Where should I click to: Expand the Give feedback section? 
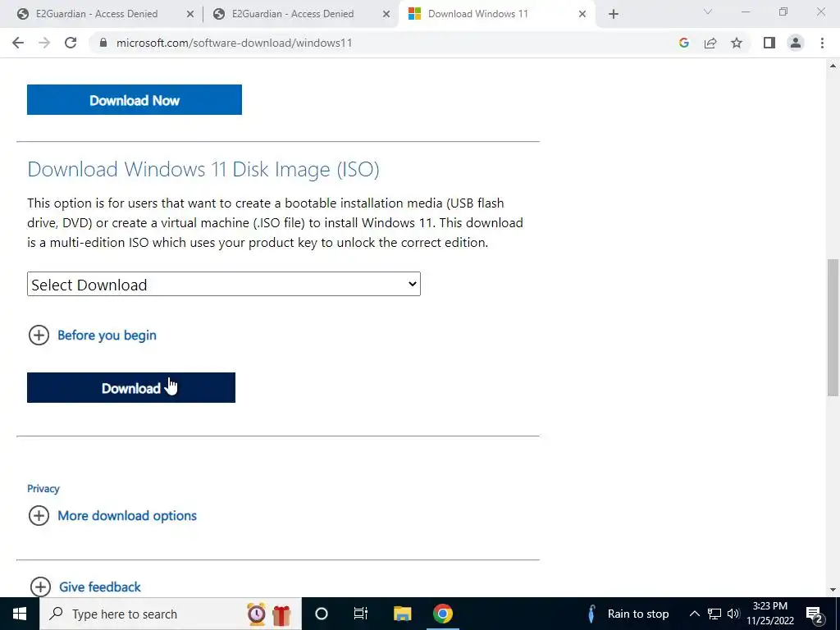85,587
